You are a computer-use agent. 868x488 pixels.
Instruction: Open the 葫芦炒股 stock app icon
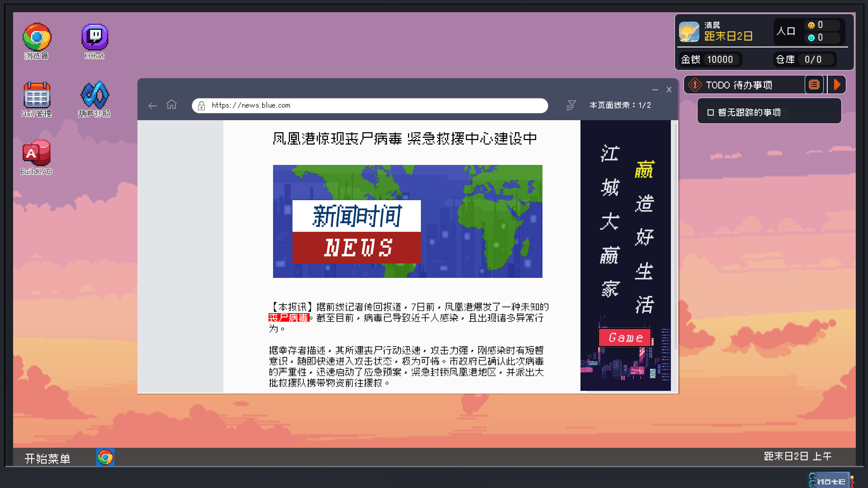click(94, 99)
